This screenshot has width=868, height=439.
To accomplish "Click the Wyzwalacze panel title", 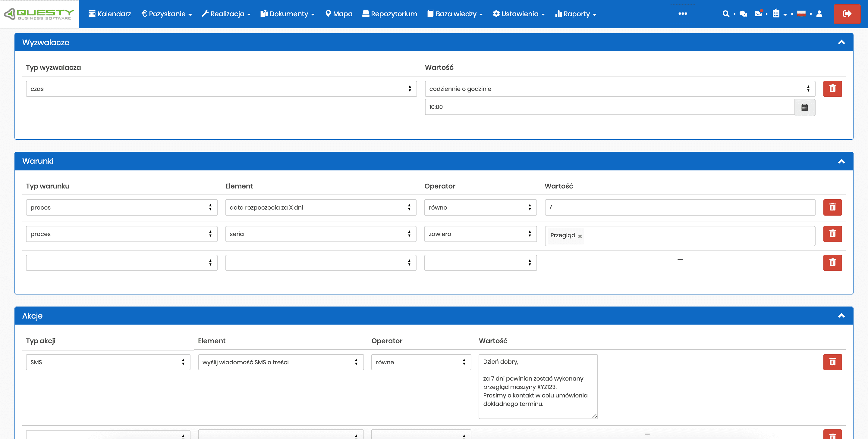I will pos(46,42).
